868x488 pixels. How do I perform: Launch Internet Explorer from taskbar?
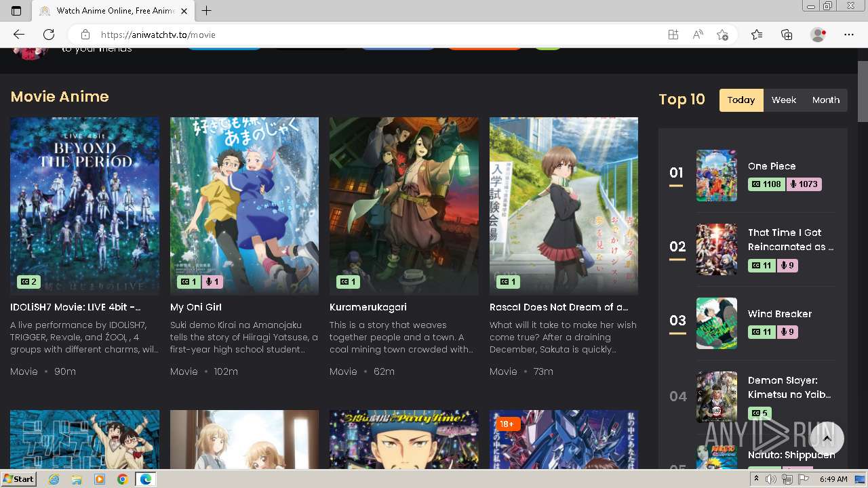(x=54, y=479)
